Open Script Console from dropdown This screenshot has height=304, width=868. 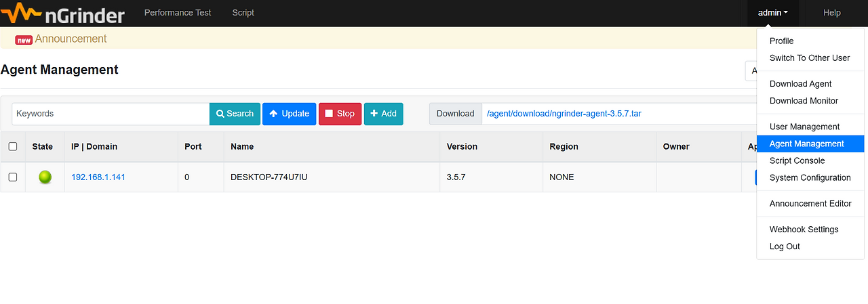[810, 160]
